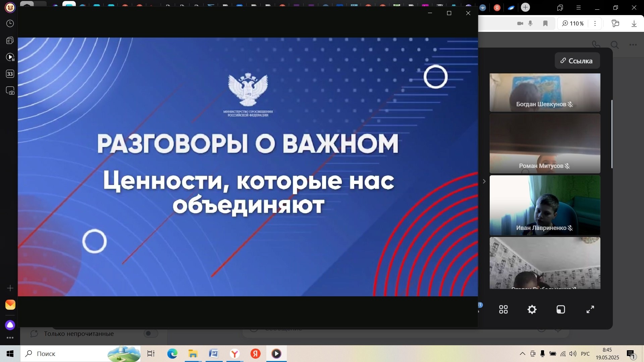
Task: Open the browser bookmarks panel icon
Action: (x=560, y=8)
